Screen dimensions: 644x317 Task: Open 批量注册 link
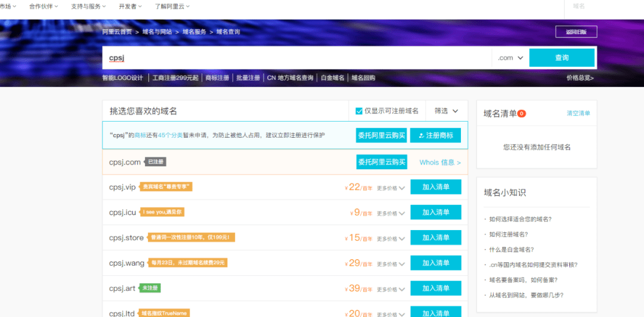pos(248,77)
